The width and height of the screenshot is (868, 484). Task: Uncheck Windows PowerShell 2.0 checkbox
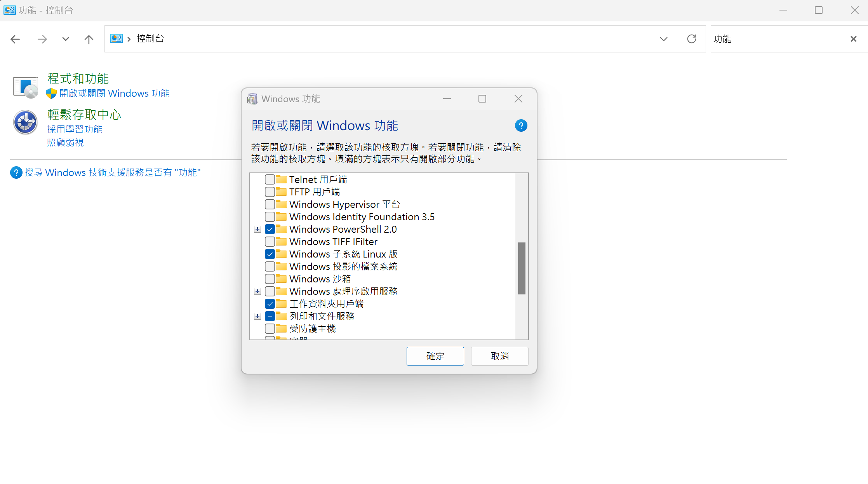tap(270, 229)
